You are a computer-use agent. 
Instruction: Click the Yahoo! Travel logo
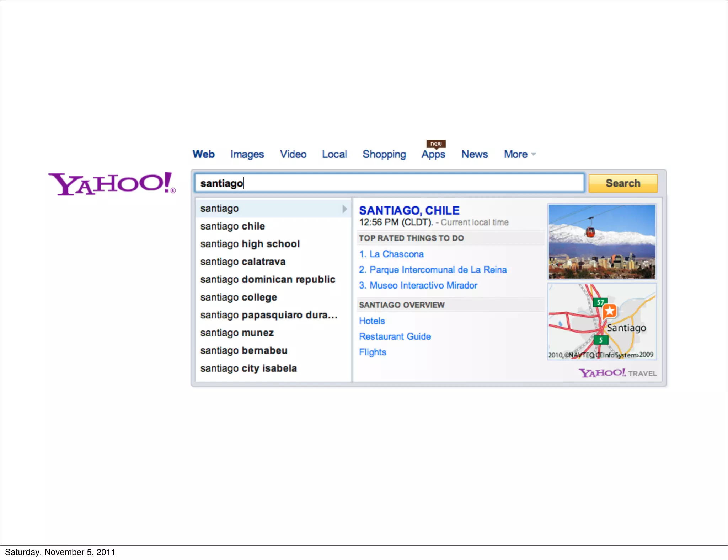point(618,373)
